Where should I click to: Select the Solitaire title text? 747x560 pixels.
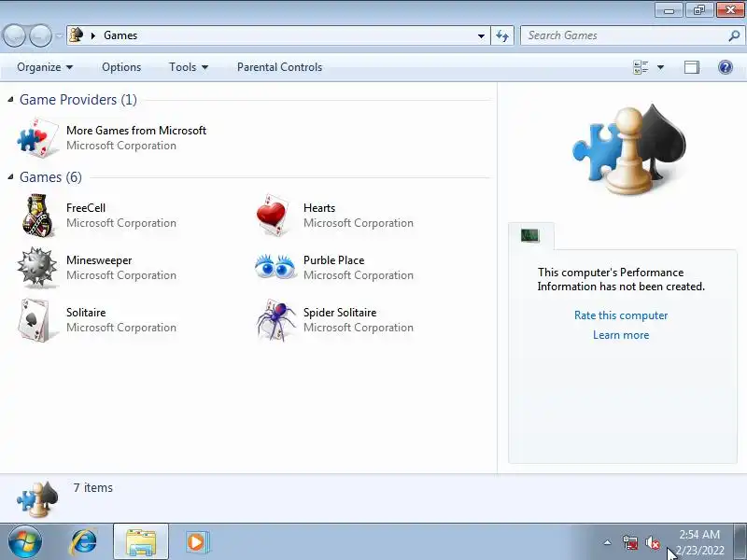(86, 313)
